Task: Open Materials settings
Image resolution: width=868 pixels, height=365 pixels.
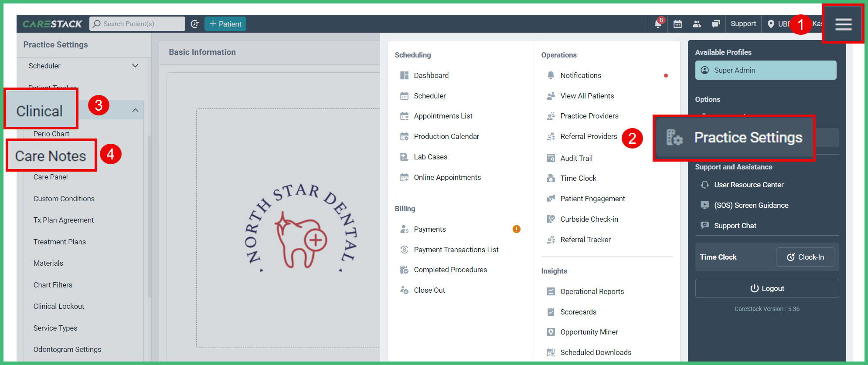Action: click(48, 263)
